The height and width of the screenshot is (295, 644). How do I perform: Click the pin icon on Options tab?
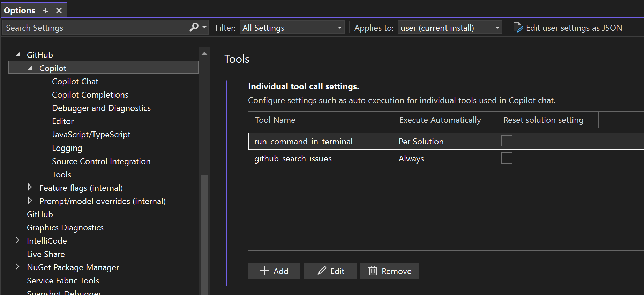click(x=46, y=10)
